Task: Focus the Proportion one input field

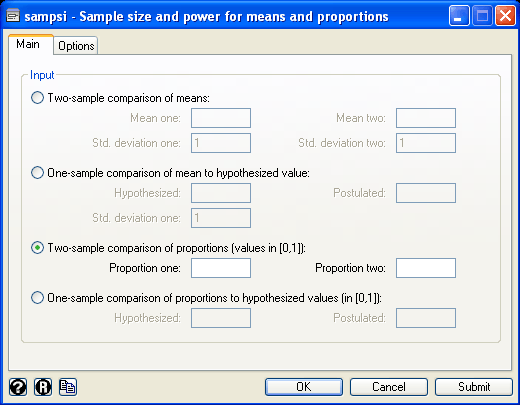Action: [x=221, y=268]
